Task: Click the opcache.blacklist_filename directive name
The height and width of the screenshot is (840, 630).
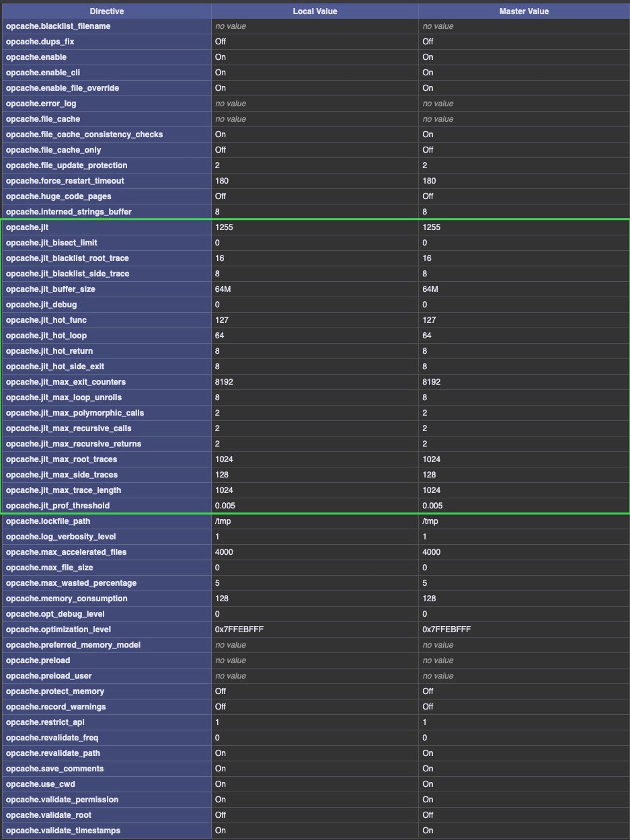Action: (x=58, y=26)
